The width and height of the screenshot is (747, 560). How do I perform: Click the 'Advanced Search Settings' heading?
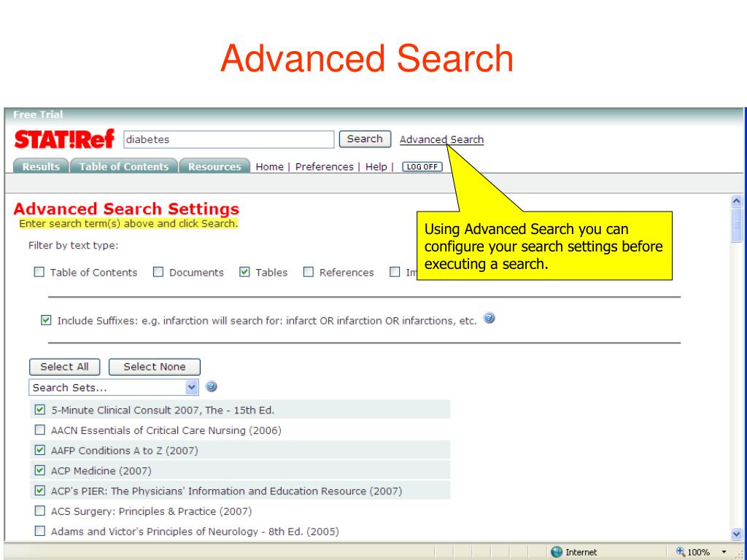[126, 209]
